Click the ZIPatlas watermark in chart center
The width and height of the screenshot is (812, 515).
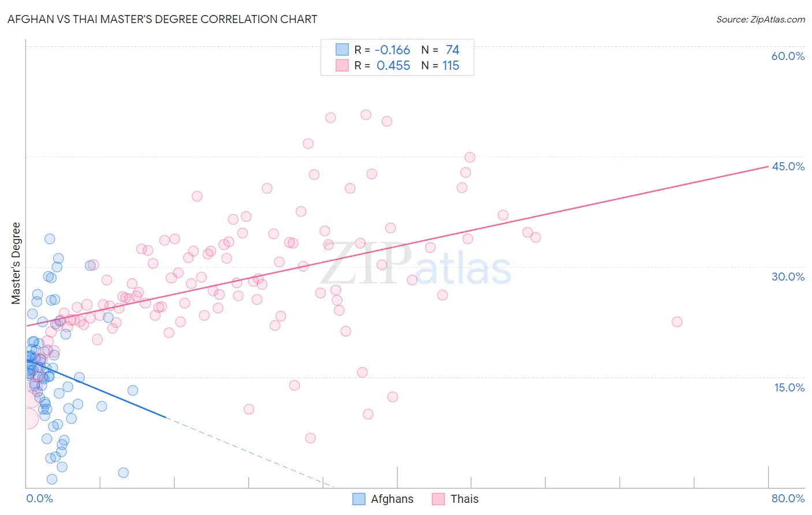point(416,265)
